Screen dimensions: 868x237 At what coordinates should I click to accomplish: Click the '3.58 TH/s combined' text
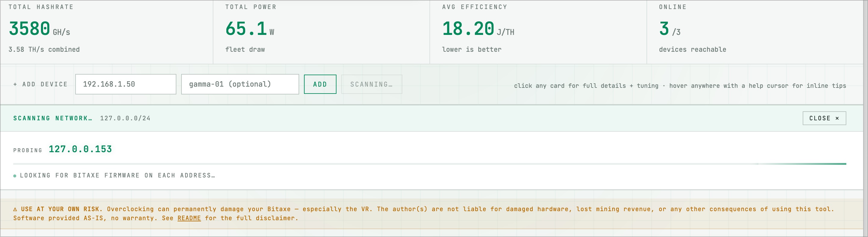44,50
